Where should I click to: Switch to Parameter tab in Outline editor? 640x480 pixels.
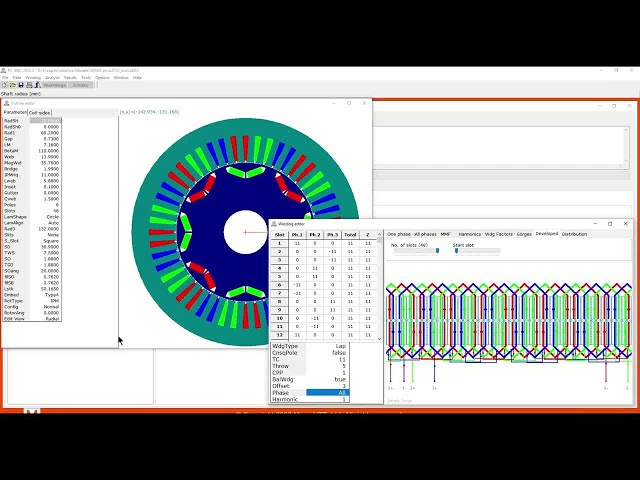[15, 112]
